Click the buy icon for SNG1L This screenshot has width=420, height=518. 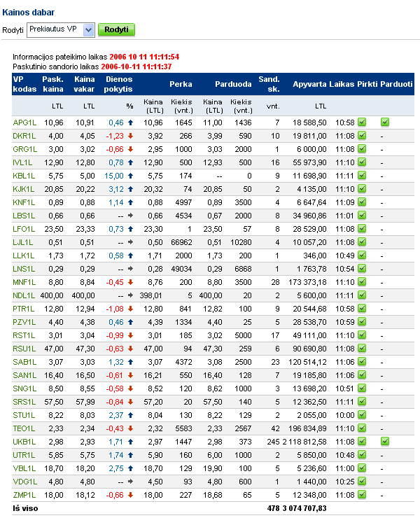tap(362, 388)
